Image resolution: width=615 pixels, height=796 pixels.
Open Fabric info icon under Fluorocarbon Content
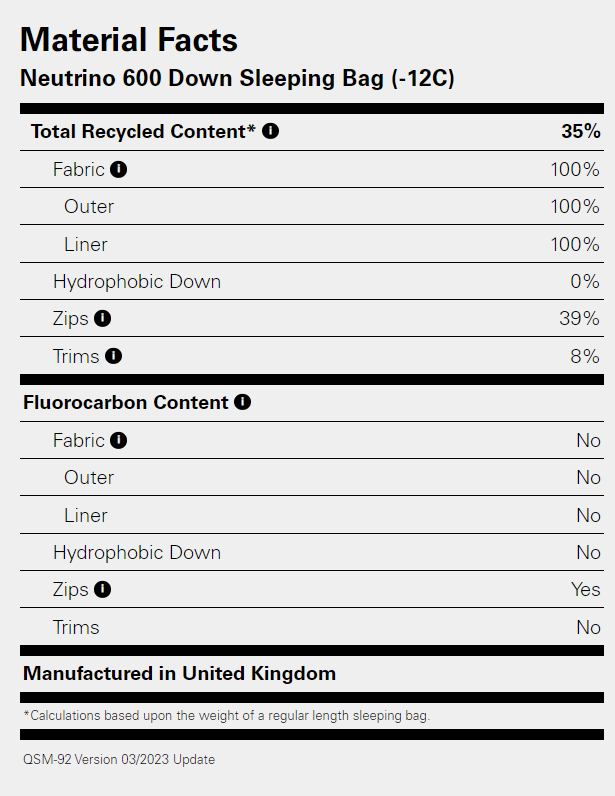click(119, 440)
